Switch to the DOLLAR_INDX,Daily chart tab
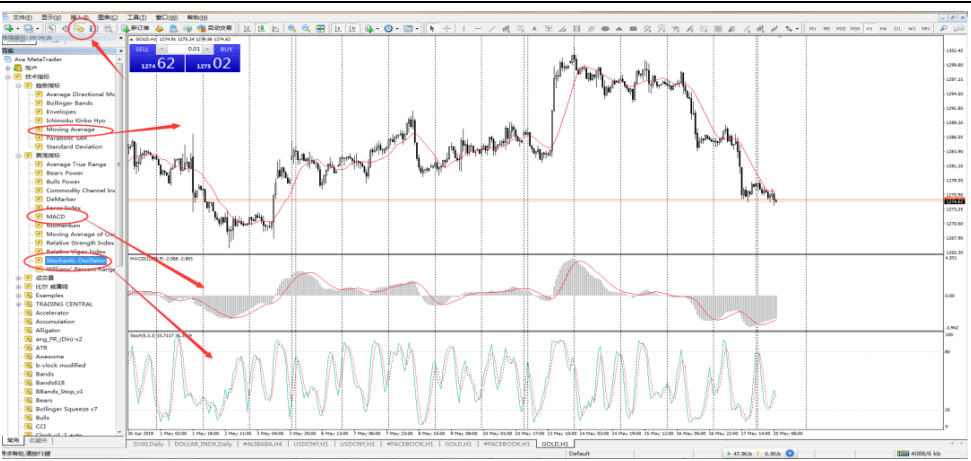 203,442
